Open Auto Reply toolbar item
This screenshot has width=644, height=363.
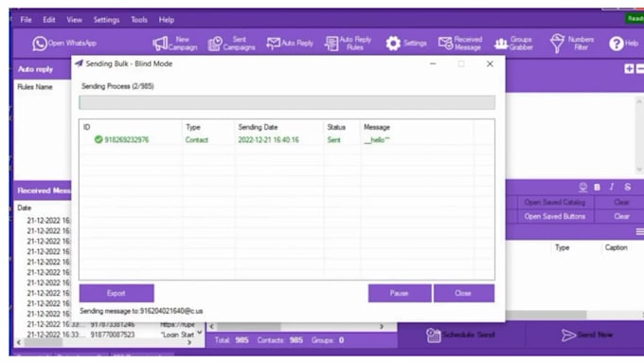point(290,44)
